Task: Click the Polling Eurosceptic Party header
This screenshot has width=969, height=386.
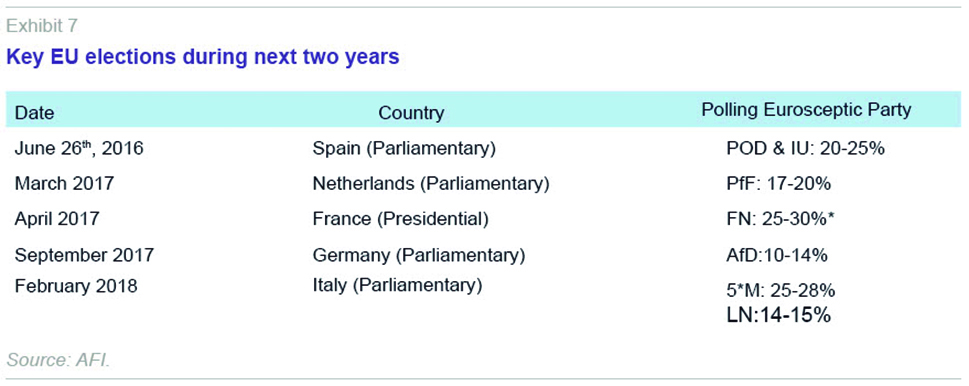Action: tap(806, 110)
